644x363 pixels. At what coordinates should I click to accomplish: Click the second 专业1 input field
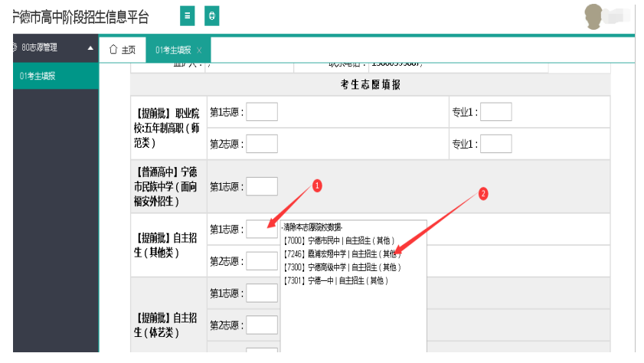pyautogui.click(x=496, y=144)
